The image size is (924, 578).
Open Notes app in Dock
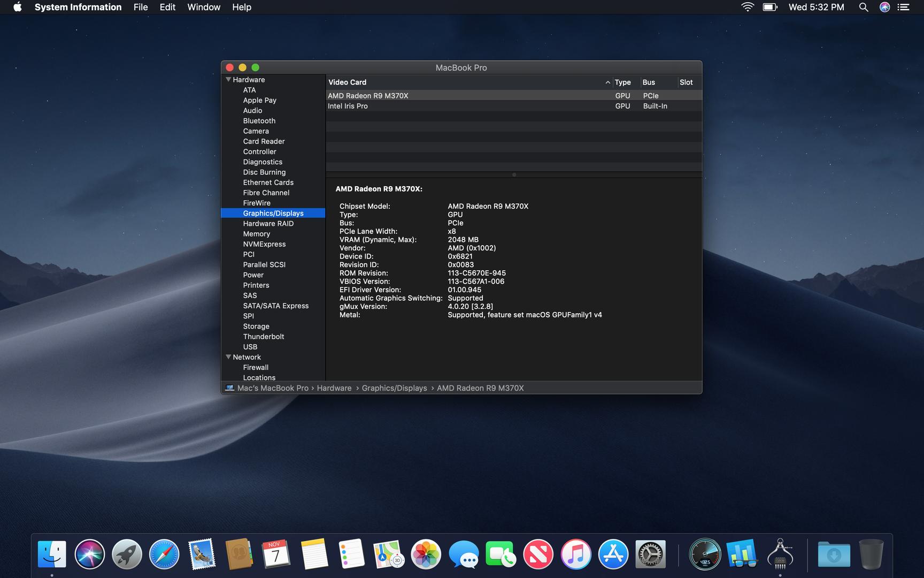pos(314,554)
